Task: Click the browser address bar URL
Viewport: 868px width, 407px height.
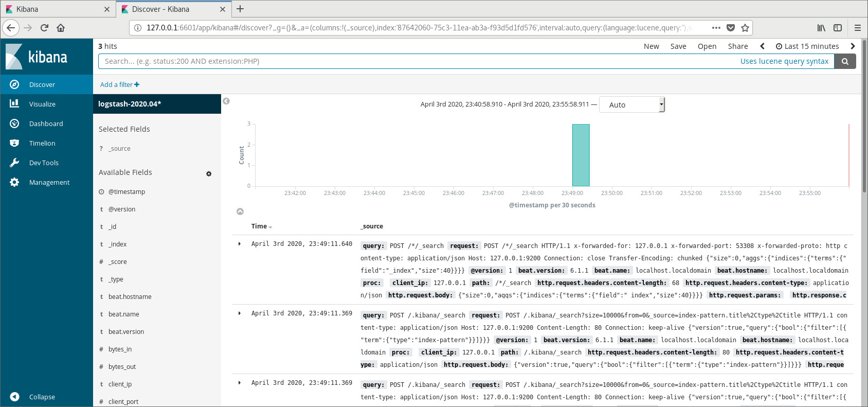Action: click(419, 28)
